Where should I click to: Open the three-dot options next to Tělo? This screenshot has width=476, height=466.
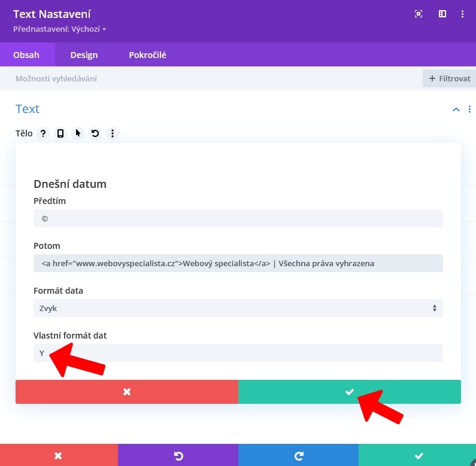coord(112,133)
